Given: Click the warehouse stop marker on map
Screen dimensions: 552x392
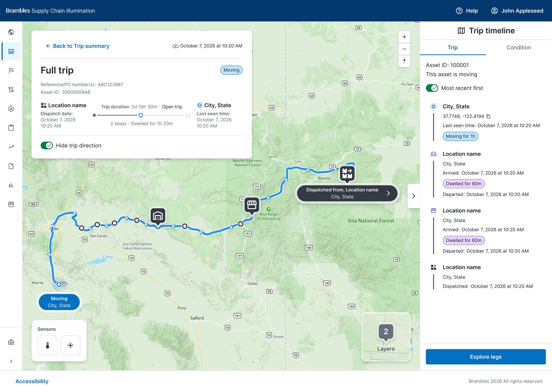Looking at the screenshot, I should [x=158, y=216].
